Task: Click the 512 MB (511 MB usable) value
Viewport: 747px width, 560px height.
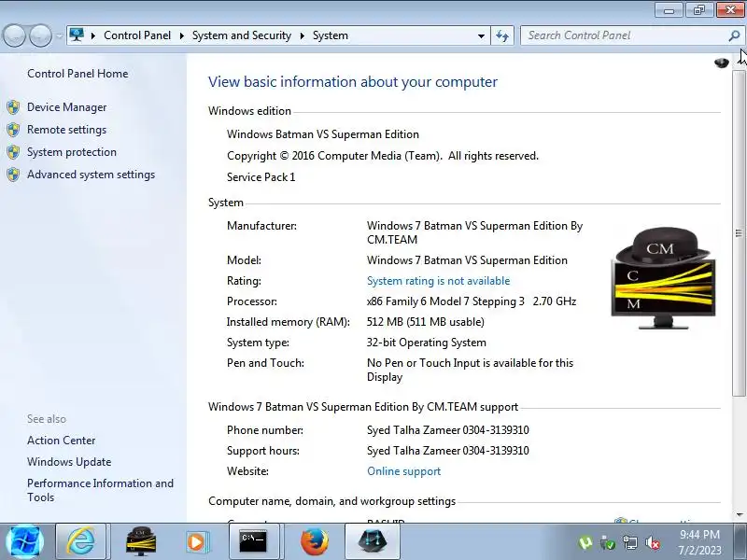Action: pos(426,322)
